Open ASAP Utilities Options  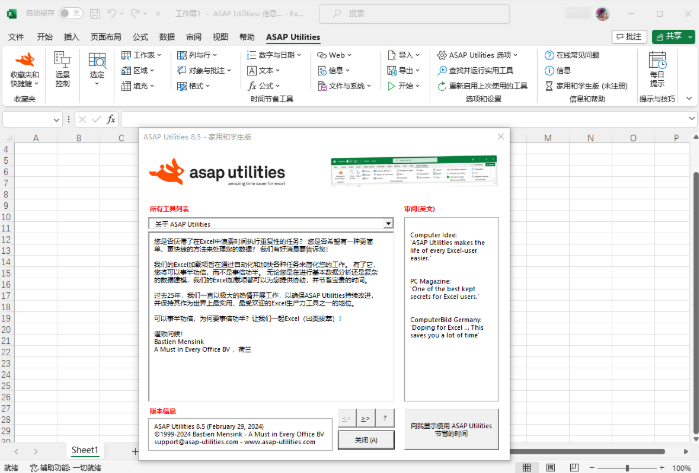(477, 55)
